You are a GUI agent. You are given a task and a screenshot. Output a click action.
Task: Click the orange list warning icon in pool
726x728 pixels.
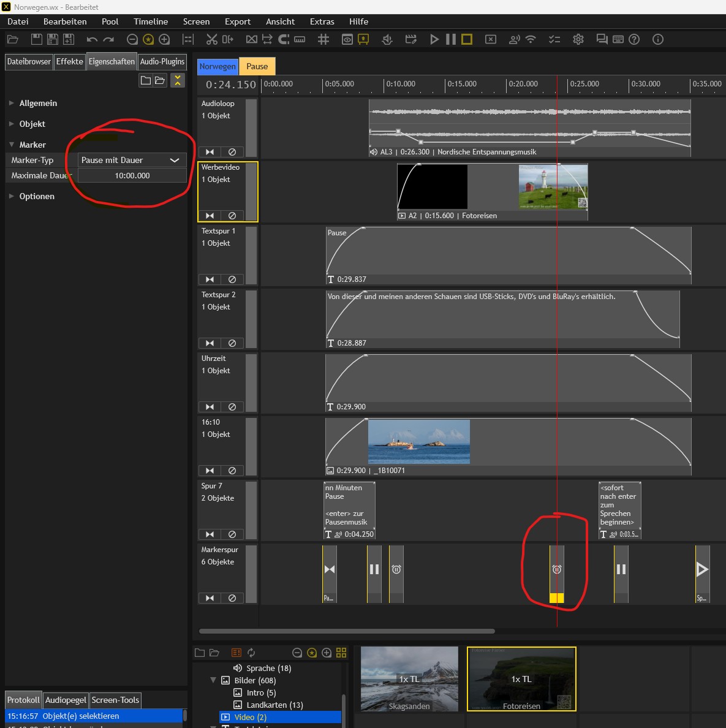pyautogui.click(x=236, y=653)
